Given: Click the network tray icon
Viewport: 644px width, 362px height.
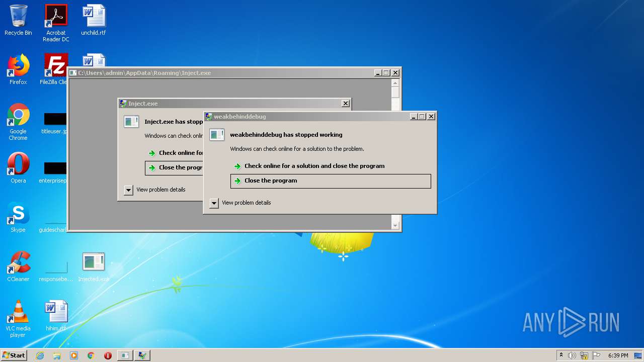Looking at the screenshot, I should 584,355.
